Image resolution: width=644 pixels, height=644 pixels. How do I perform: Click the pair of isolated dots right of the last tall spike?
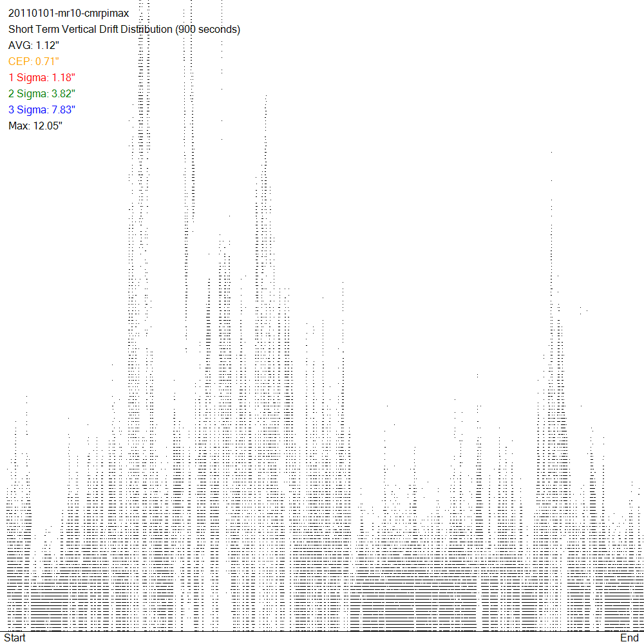coord(583,311)
